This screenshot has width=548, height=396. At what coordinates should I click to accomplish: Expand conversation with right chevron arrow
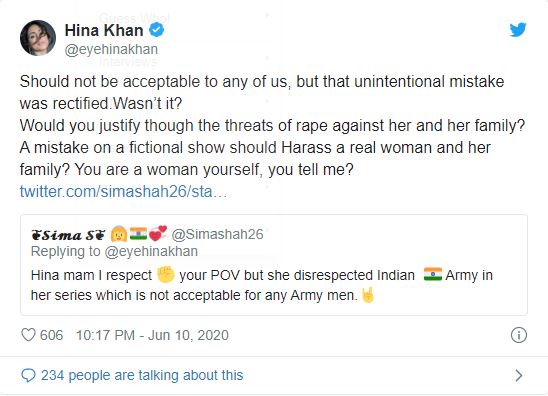[x=519, y=375]
